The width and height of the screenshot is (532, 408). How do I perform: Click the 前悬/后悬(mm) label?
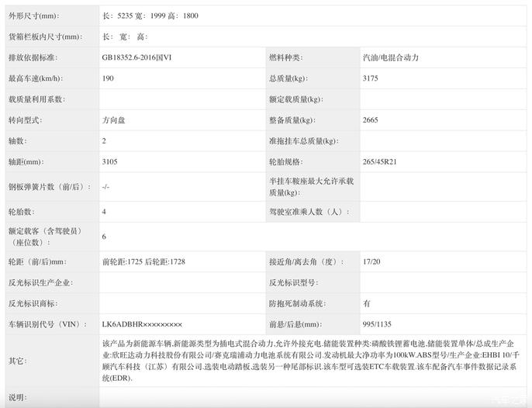tap(296, 324)
